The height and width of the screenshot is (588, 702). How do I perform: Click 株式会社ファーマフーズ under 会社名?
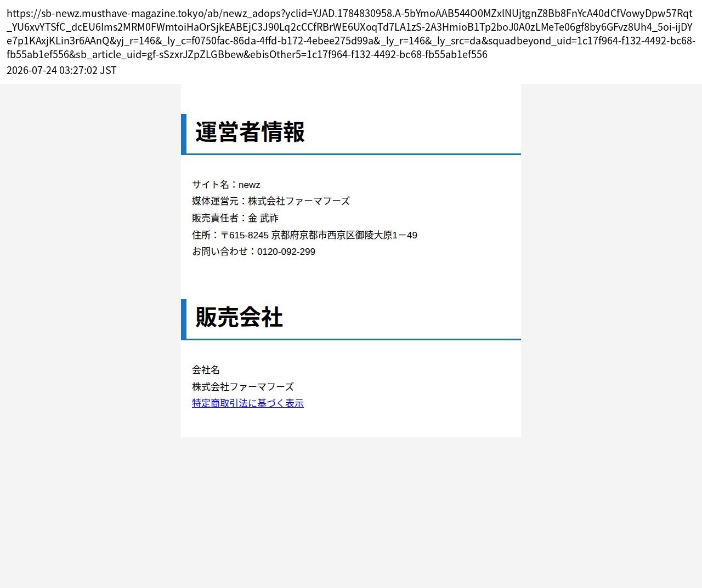click(243, 387)
